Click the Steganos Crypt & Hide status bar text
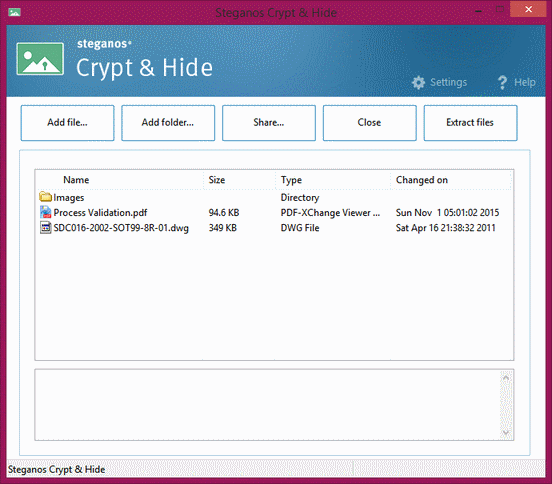The width and height of the screenshot is (552, 484). 56,469
